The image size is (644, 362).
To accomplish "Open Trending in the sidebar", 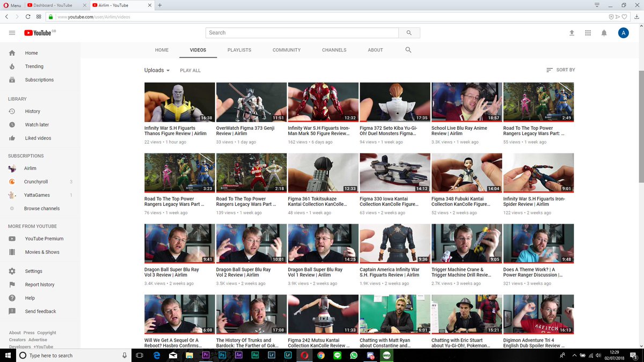I will pos(34,67).
